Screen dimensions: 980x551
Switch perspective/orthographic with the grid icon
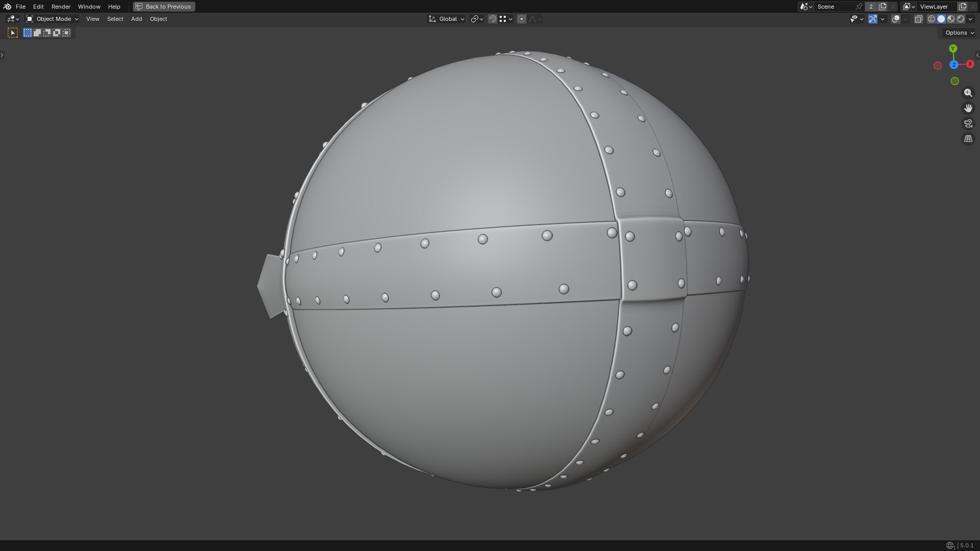(x=968, y=139)
